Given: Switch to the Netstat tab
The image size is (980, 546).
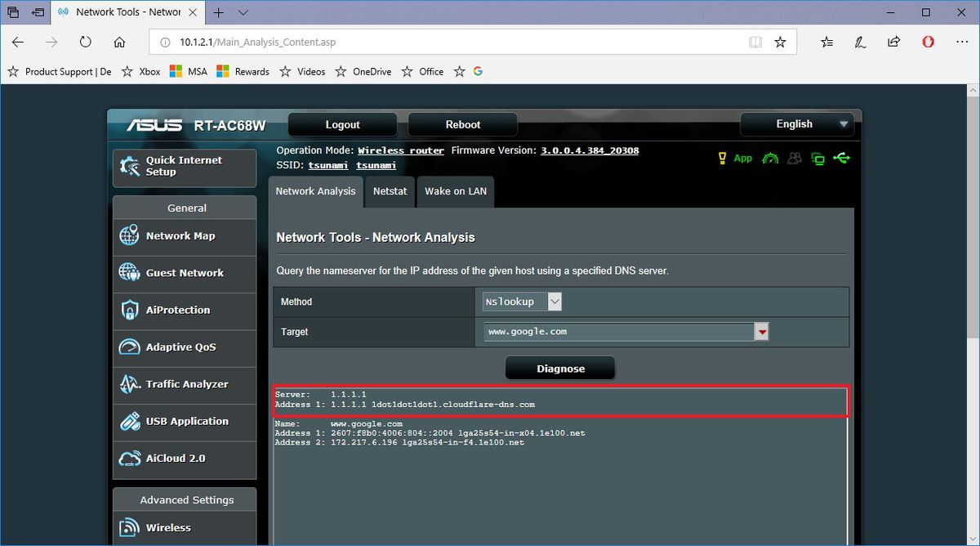Looking at the screenshot, I should coord(390,190).
